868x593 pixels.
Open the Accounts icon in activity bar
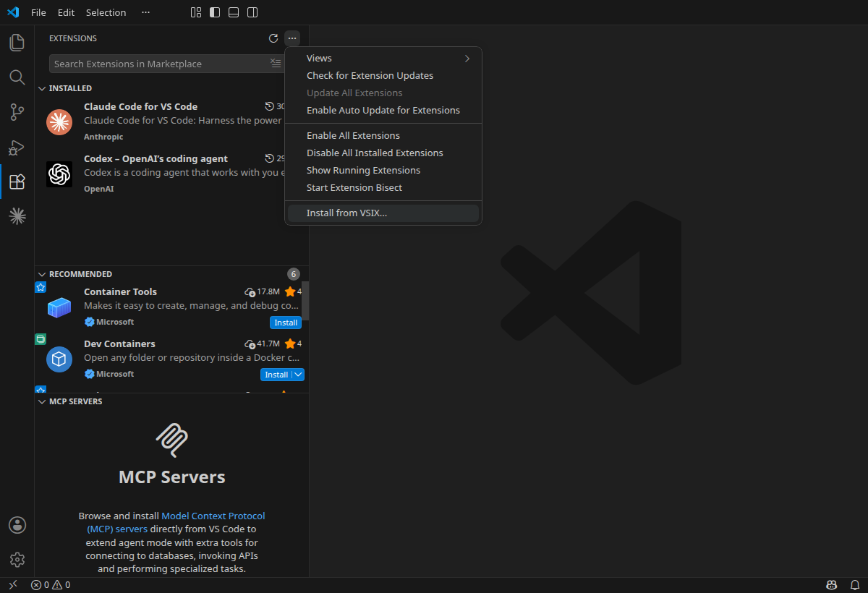tap(17, 525)
